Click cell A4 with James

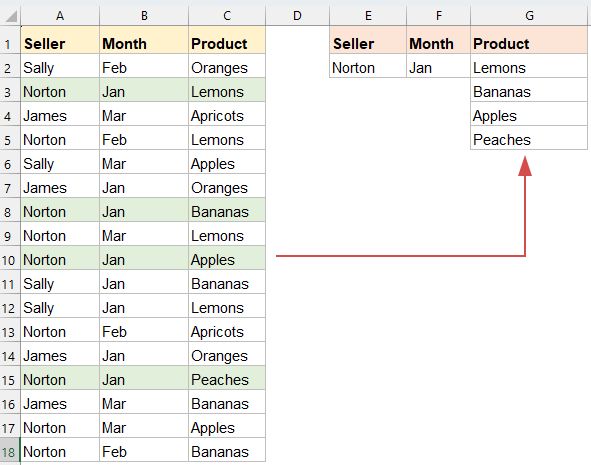[x=60, y=116]
